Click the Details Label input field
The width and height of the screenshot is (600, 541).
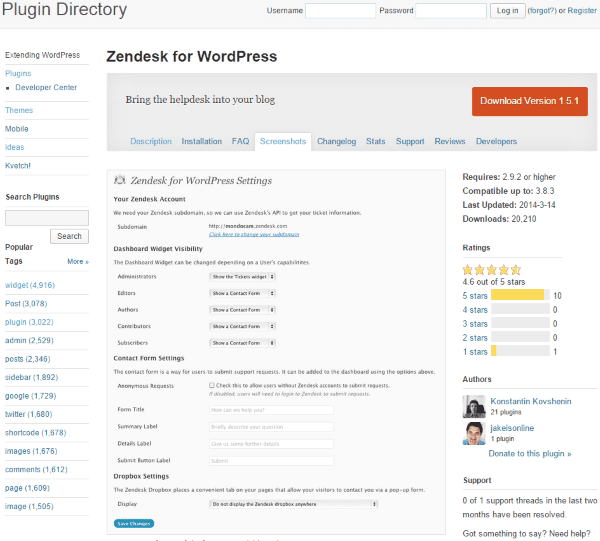coord(271,444)
